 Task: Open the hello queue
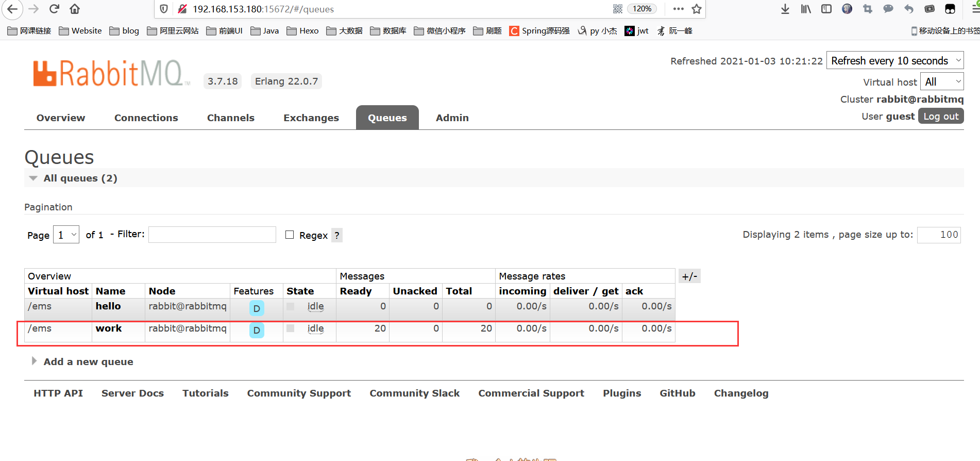[x=108, y=306]
